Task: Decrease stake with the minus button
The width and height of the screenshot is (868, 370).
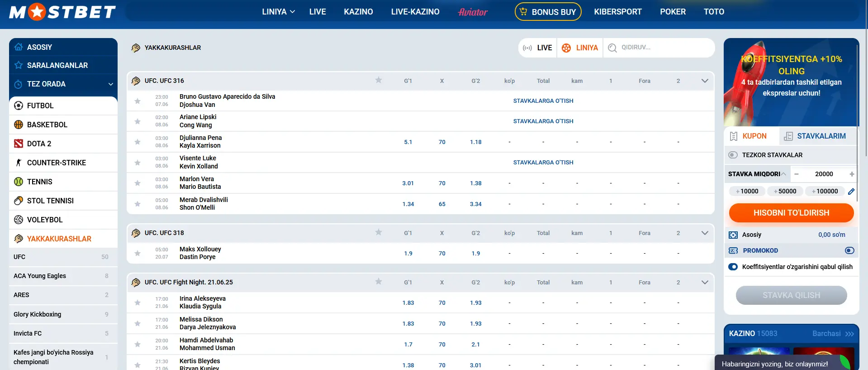Action: [x=797, y=174]
